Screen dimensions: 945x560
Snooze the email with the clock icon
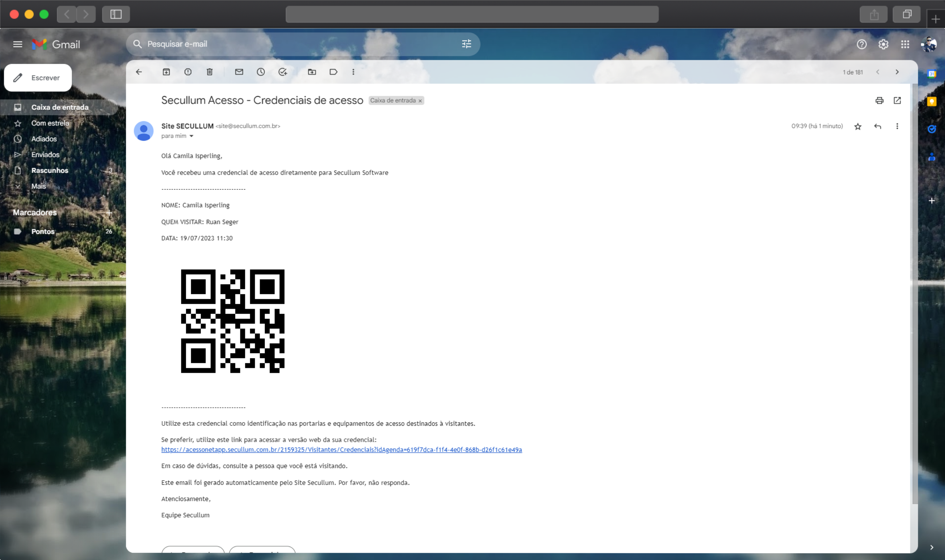[260, 72]
